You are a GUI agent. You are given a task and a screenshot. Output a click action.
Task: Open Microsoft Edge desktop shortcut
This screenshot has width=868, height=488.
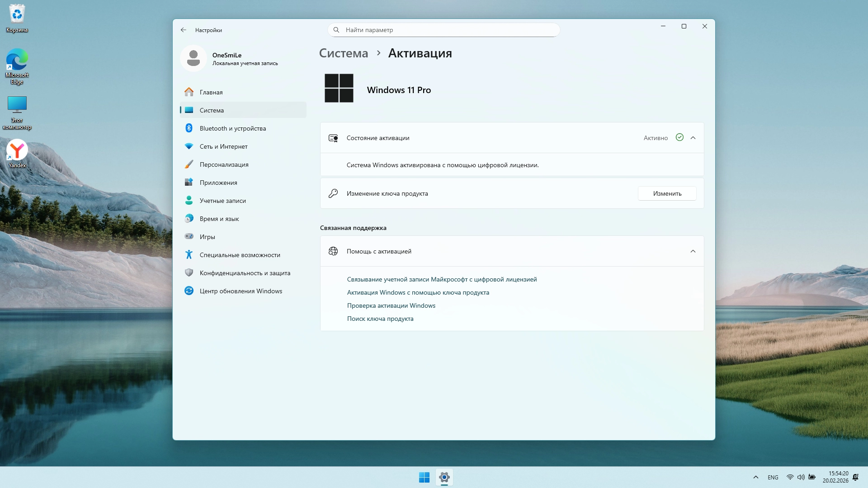pyautogui.click(x=17, y=66)
